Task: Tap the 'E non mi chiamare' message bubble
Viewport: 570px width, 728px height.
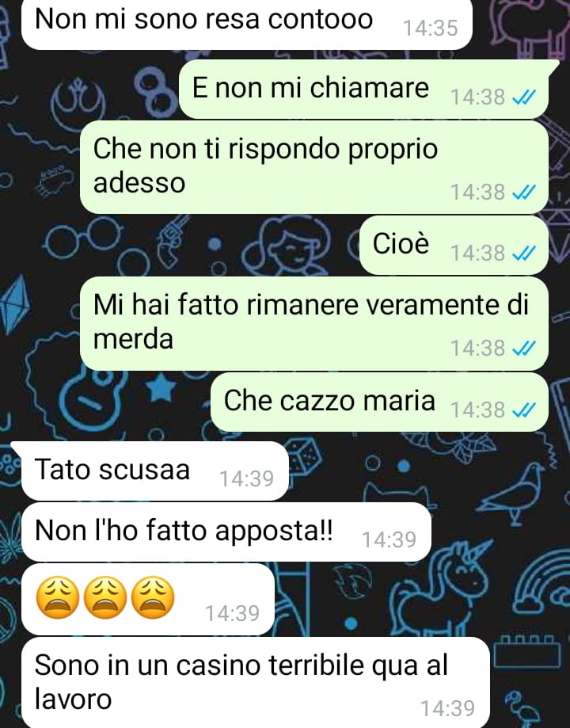Action: 363,89
